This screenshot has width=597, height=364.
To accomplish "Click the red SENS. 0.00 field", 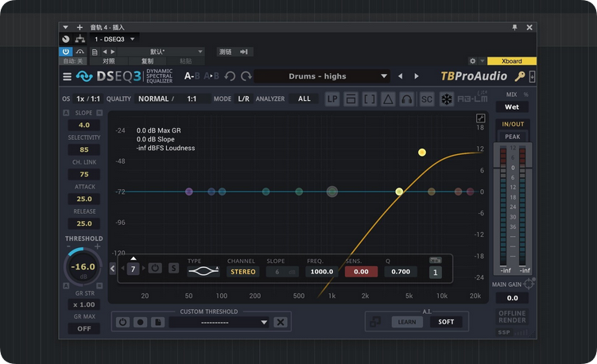I will pos(361,272).
